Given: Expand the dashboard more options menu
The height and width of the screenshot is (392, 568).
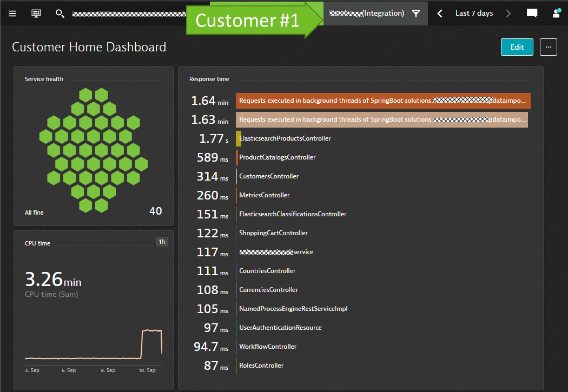Looking at the screenshot, I should click(548, 47).
